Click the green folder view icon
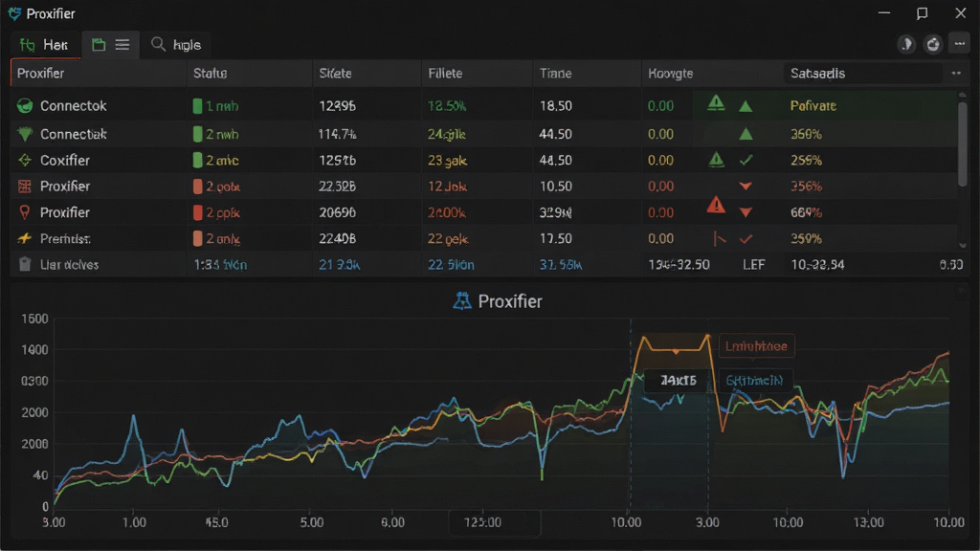Viewport: 980px width, 551px height. pos(99,44)
